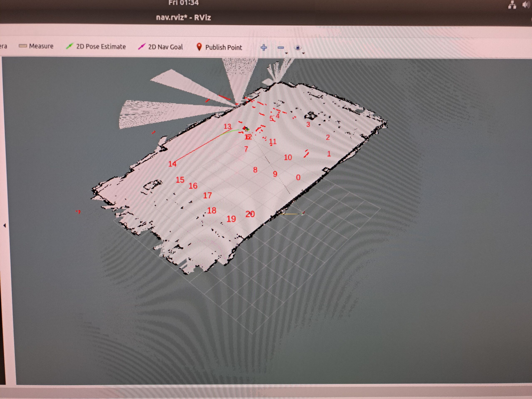This screenshot has width=532, height=399.
Task: Click waypoint marker 3 on the map
Action: (x=308, y=124)
